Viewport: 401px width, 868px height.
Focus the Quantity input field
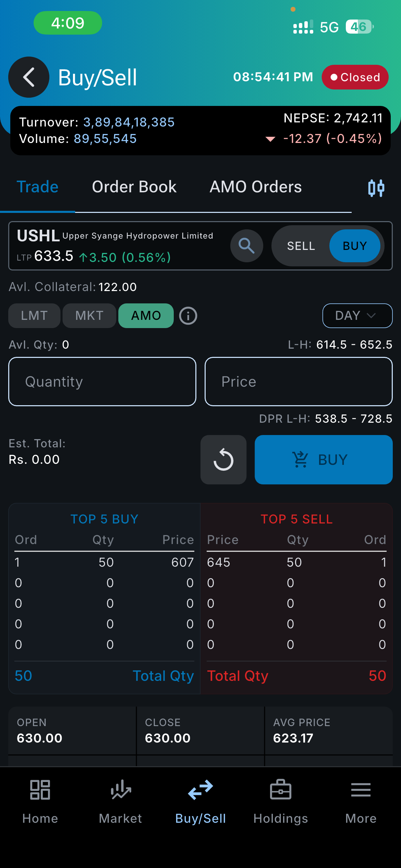coord(102,382)
